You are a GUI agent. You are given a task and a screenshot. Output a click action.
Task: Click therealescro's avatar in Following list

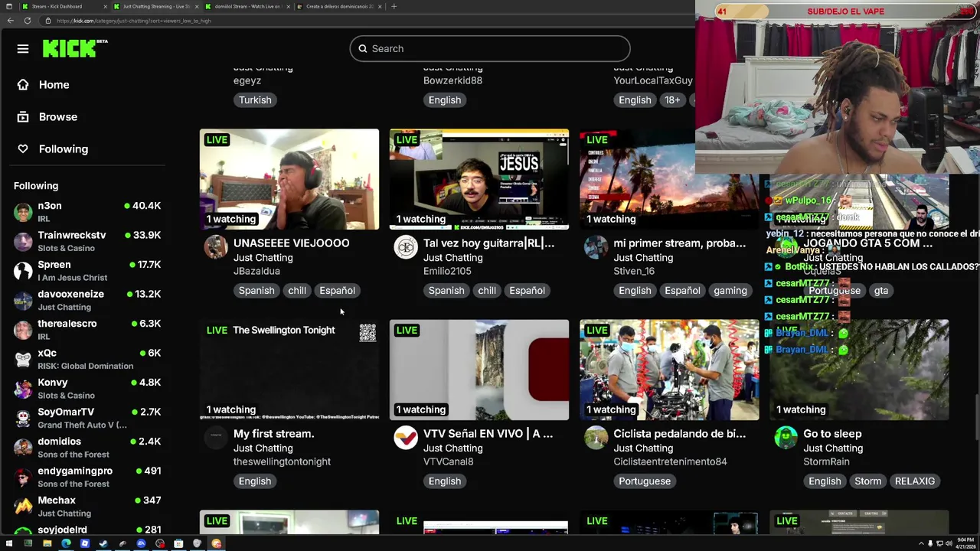pos(23,330)
